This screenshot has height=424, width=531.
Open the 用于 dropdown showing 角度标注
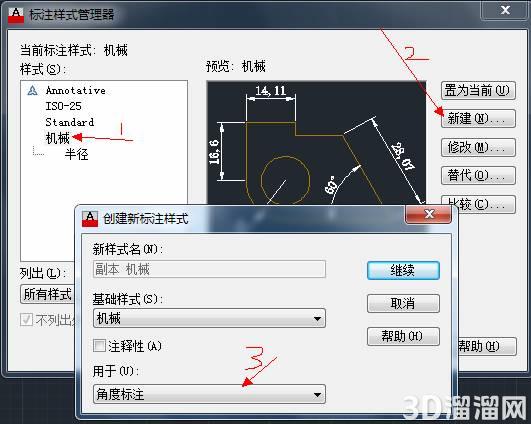tap(209, 394)
